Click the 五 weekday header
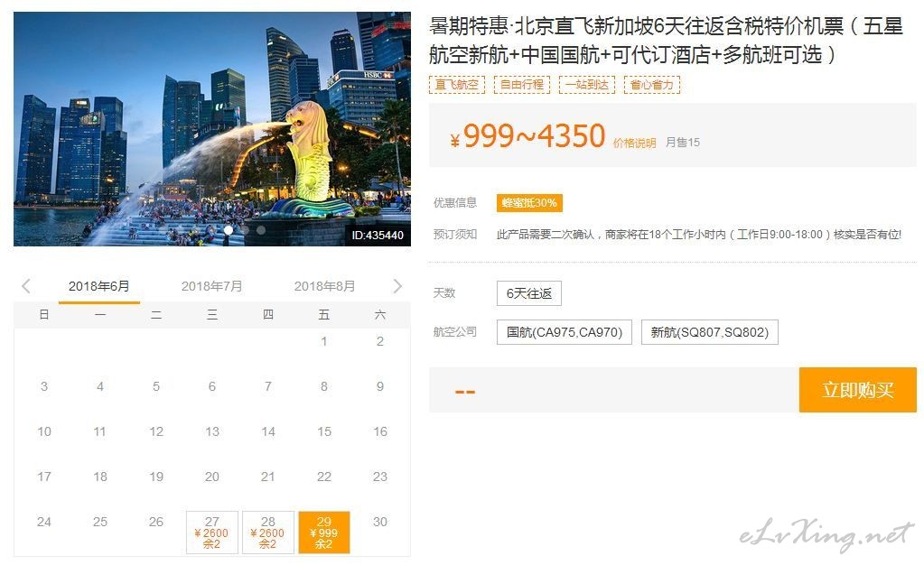 click(324, 315)
